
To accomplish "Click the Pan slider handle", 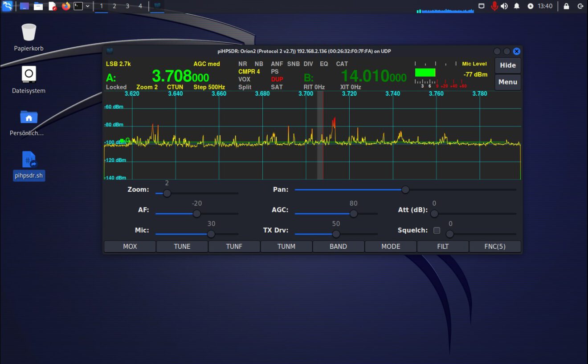I will pos(405,190).
